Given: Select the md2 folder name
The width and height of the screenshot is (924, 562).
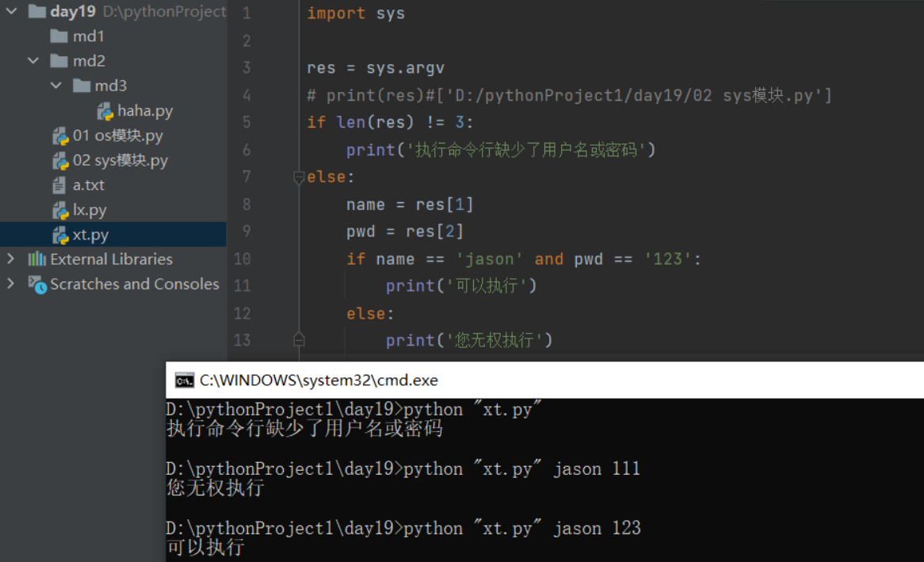Looking at the screenshot, I should (89, 61).
